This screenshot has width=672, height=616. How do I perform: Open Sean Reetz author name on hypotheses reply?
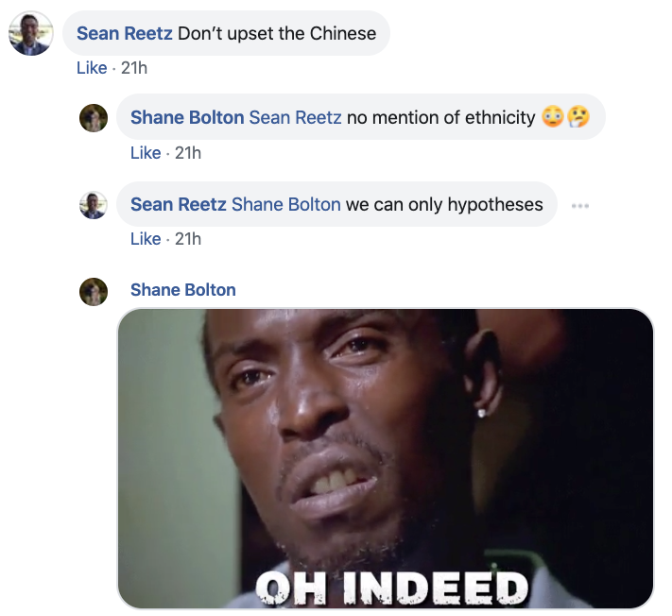[x=179, y=204]
